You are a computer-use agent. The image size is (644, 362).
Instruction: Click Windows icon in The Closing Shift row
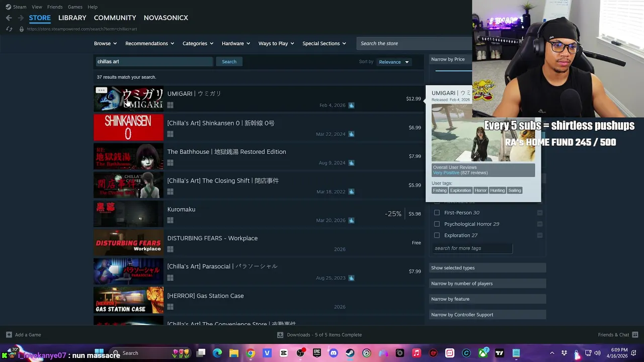170,192
